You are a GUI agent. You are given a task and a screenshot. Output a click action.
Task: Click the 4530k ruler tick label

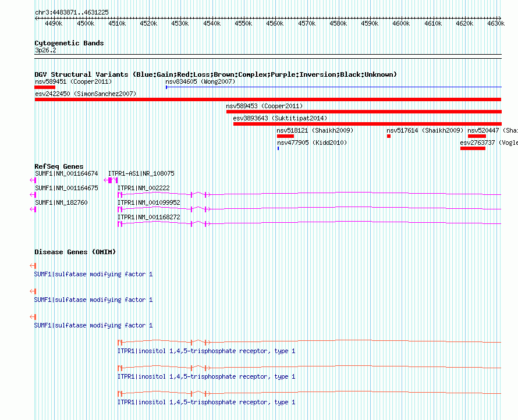180,23
